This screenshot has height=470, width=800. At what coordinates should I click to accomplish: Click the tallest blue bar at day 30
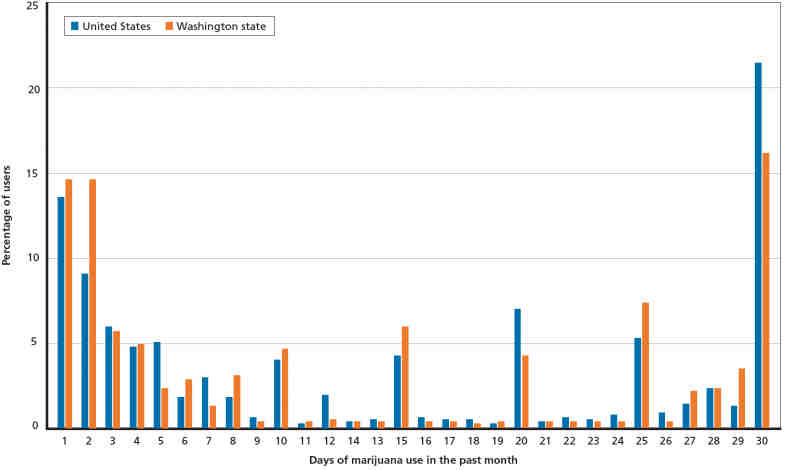(x=758, y=245)
